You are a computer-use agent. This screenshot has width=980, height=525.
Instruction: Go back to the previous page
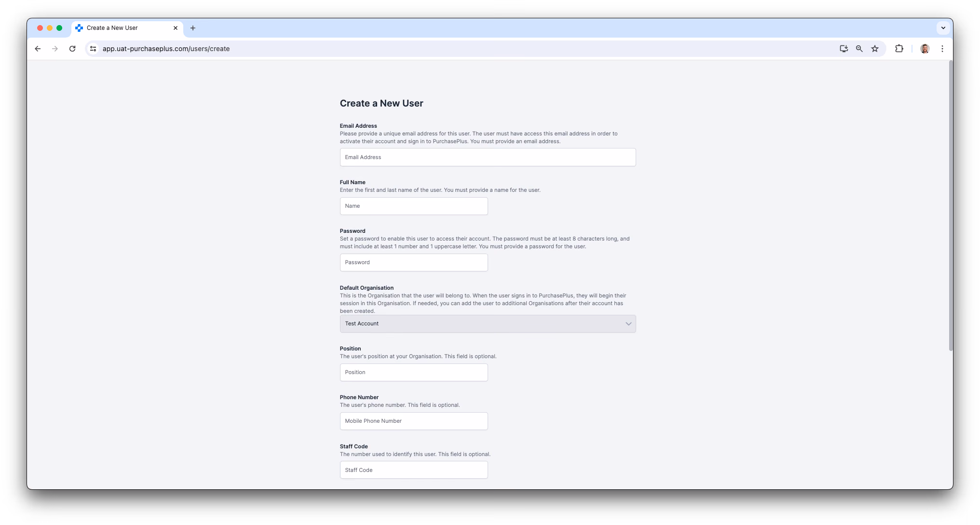click(38, 49)
